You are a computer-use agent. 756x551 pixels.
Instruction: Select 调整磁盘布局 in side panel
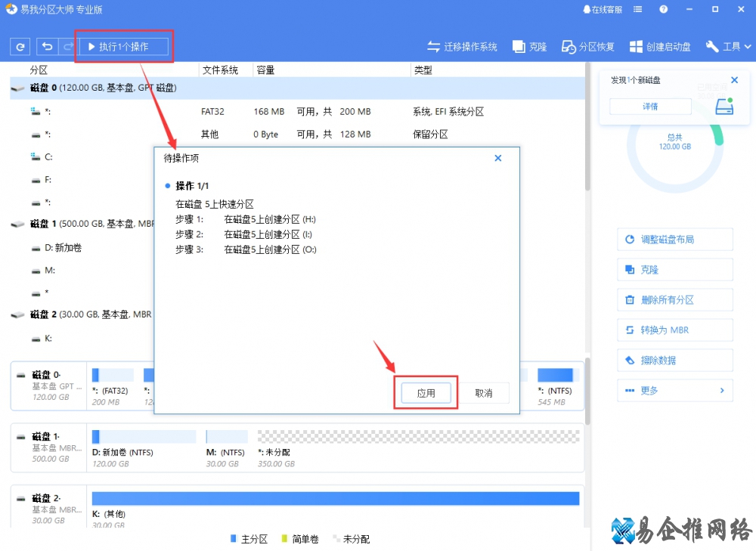pos(674,240)
